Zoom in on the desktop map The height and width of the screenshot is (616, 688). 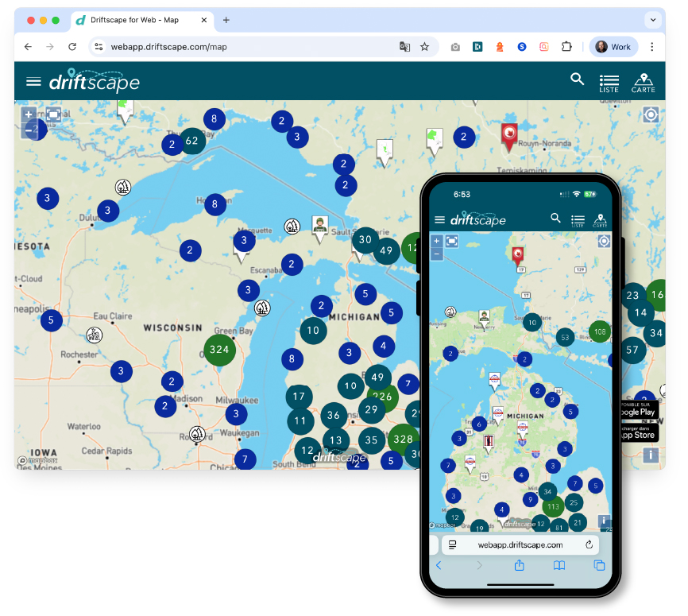point(29,114)
